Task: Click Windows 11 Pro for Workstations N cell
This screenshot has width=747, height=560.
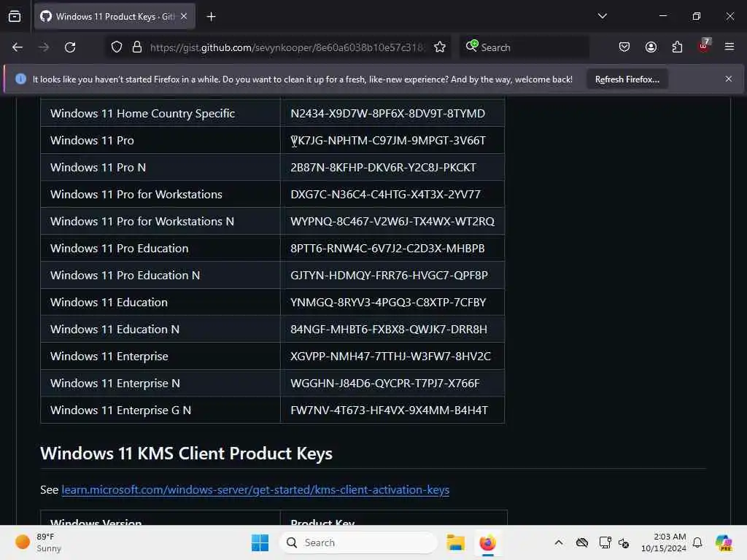Action: click(160, 222)
